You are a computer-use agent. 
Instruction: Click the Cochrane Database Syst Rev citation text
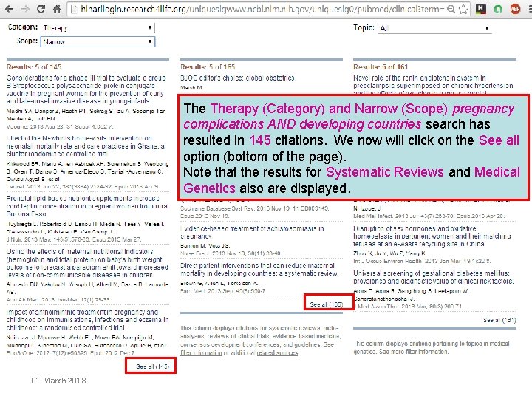pos(254,212)
